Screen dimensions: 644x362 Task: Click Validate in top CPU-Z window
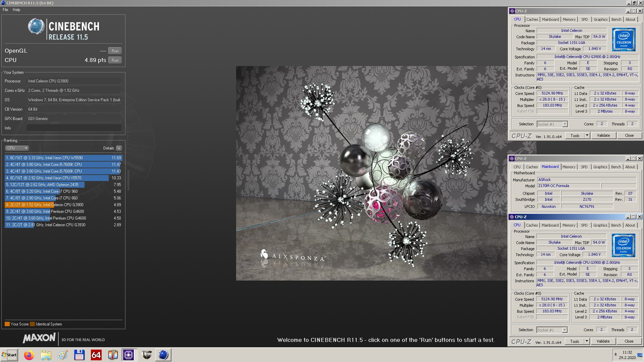pyautogui.click(x=603, y=136)
